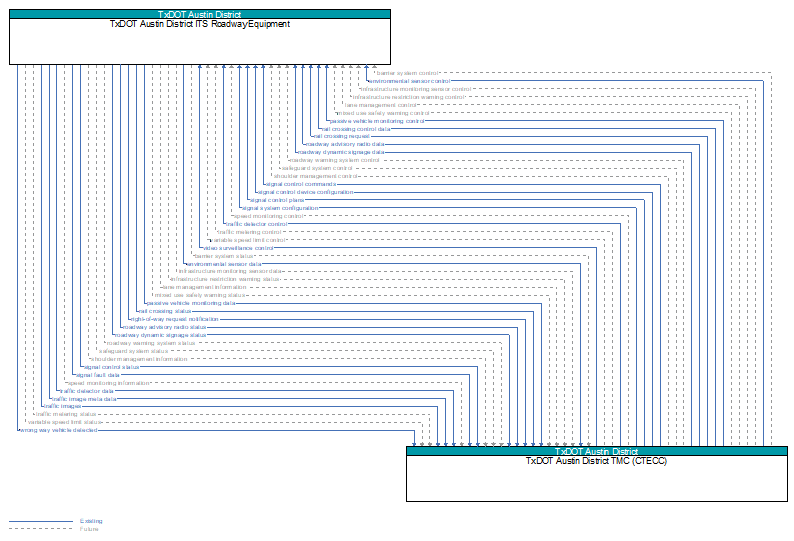Click the 'traffic image meta data' label
The image size is (794, 541).
tap(84, 399)
